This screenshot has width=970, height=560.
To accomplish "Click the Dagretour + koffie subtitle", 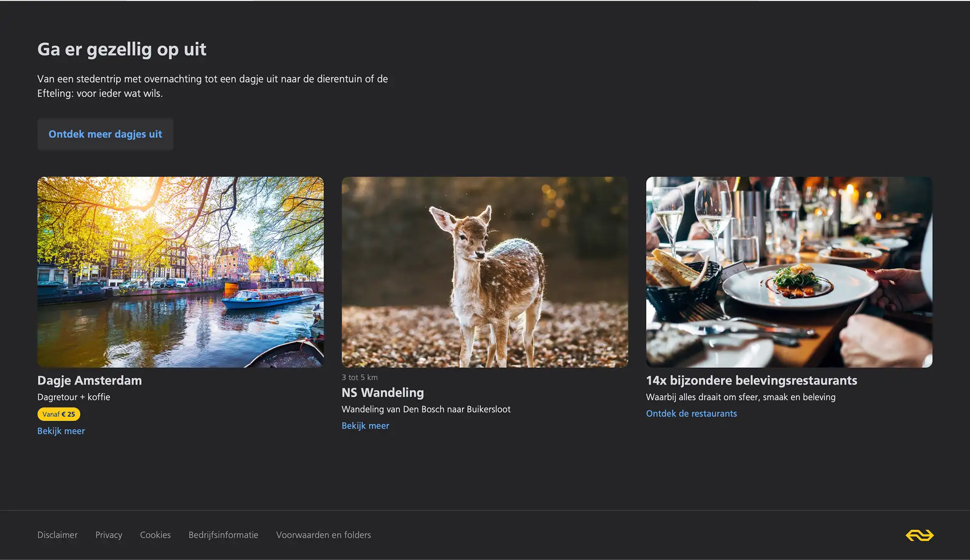I will click(74, 397).
